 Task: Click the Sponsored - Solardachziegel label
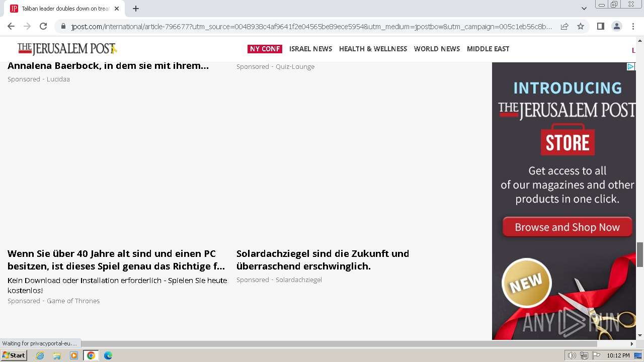(279, 280)
